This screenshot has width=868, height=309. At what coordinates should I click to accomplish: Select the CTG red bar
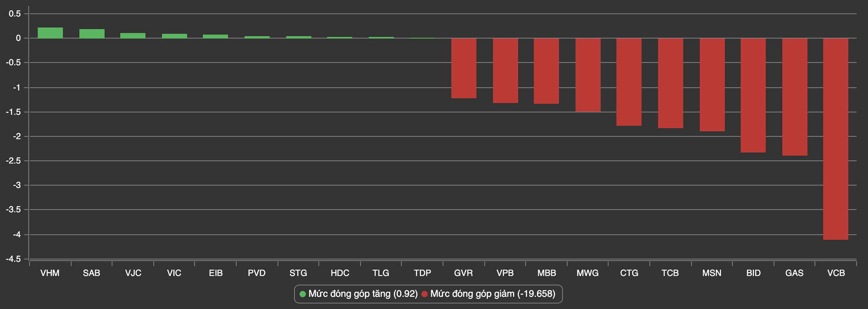629,82
